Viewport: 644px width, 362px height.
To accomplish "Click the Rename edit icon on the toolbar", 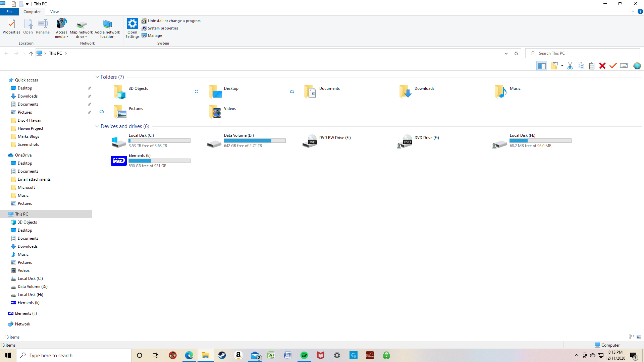I will click(x=624, y=66).
